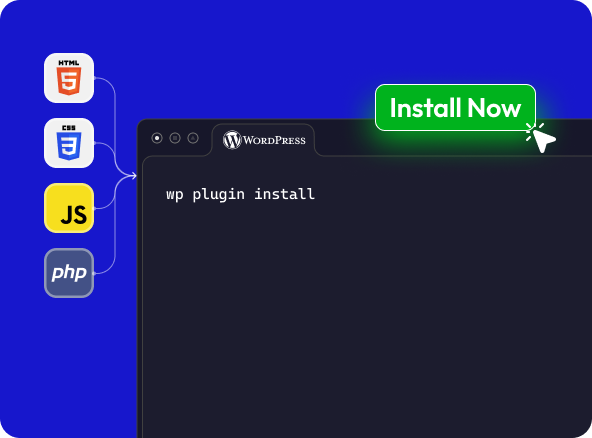Click the triangle window control button
592x438 pixels.
[x=193, y=138]
